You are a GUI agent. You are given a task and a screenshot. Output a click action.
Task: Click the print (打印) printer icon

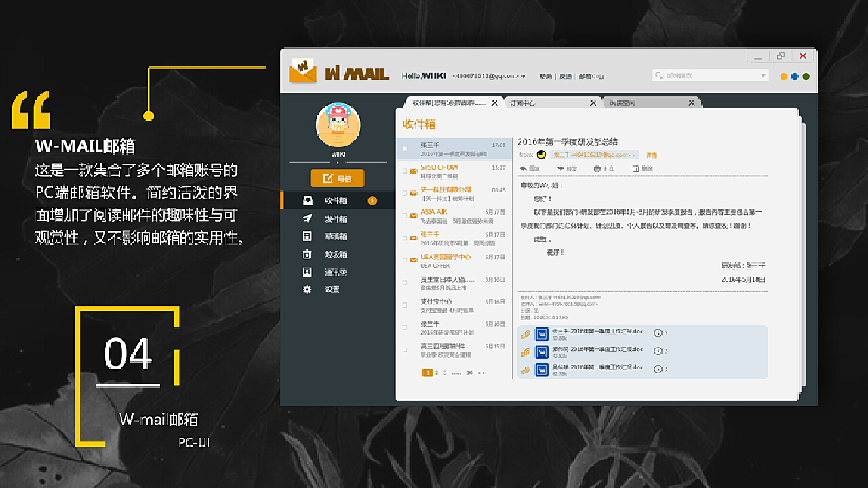[x=597, y=168]
